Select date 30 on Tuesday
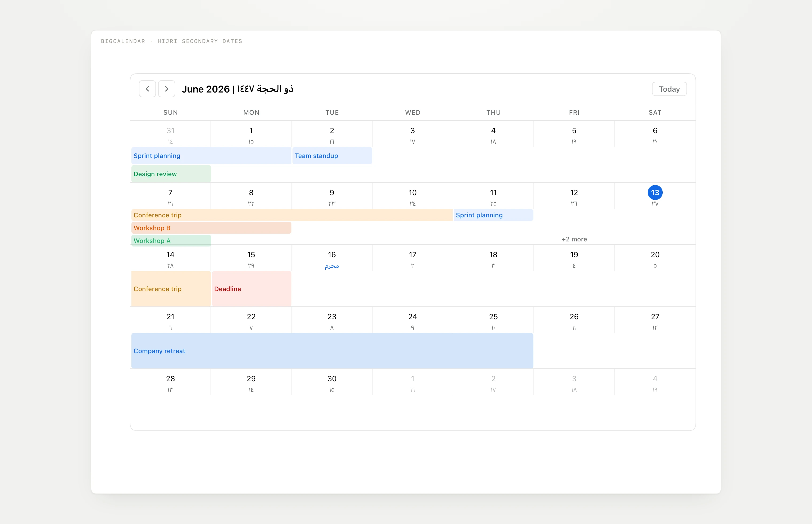This screenshot has height=524, width=812. [x=332, y=379]
